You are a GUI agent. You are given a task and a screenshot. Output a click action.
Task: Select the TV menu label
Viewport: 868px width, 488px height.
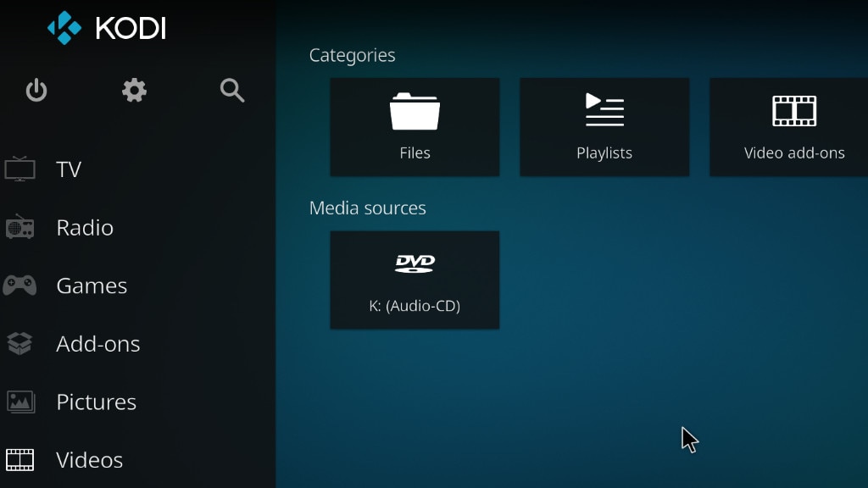[69, 169]
